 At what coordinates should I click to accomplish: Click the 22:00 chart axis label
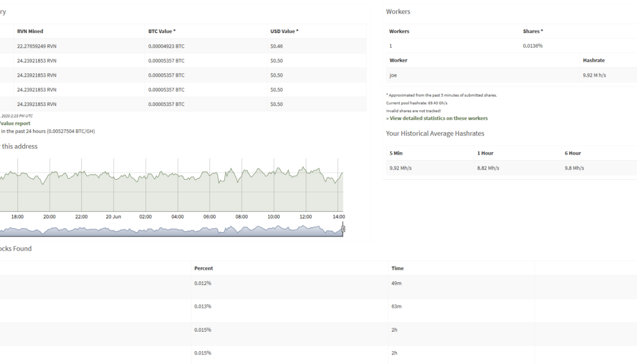[x=81, y=217]
